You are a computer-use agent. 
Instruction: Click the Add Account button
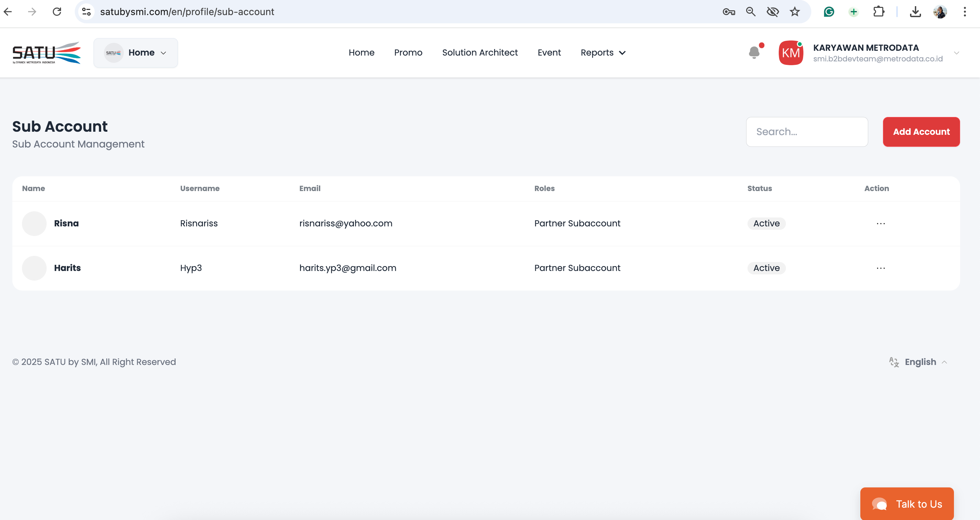[x=921, y=132]
